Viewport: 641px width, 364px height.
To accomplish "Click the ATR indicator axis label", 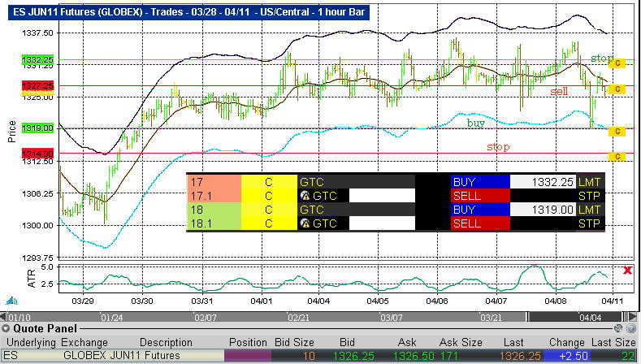I will pos(32,278).
